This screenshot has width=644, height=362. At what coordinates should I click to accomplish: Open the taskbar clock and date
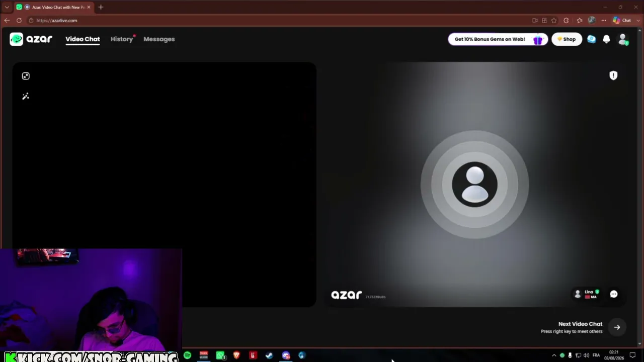point(614,355)
